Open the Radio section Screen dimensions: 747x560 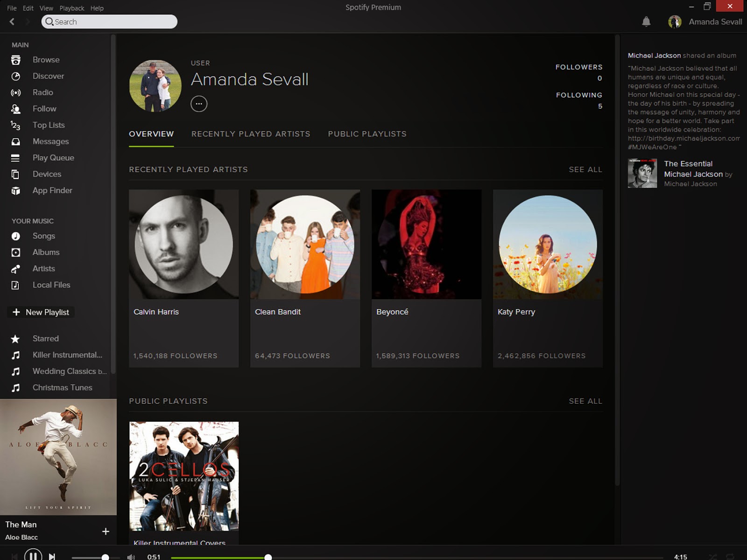(x=42, y=92)
